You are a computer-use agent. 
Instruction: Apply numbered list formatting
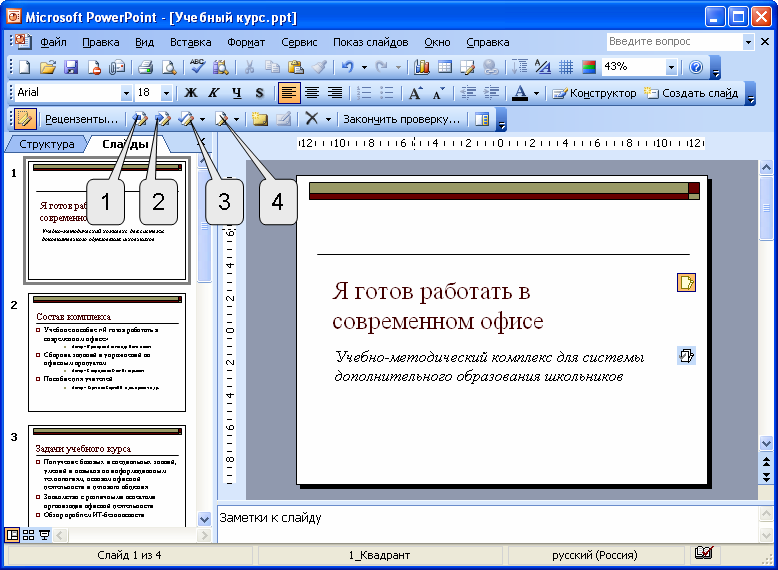364,93
